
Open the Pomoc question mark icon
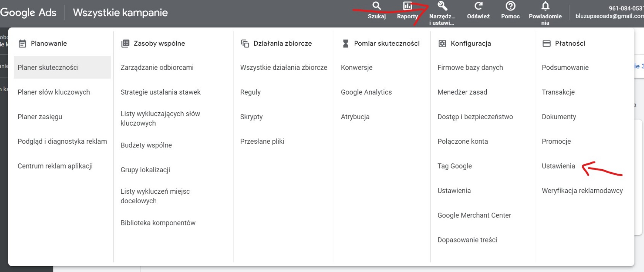(510, 6)
